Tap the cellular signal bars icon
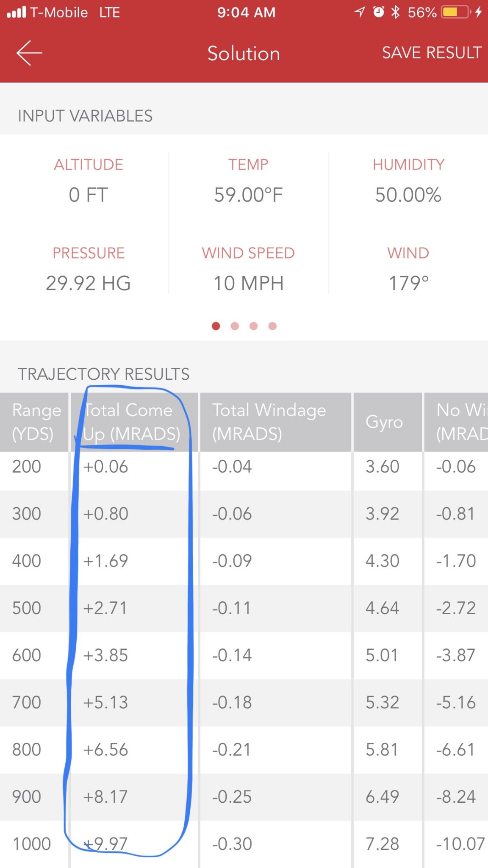 pyautogui.click(x=17, y=12)
